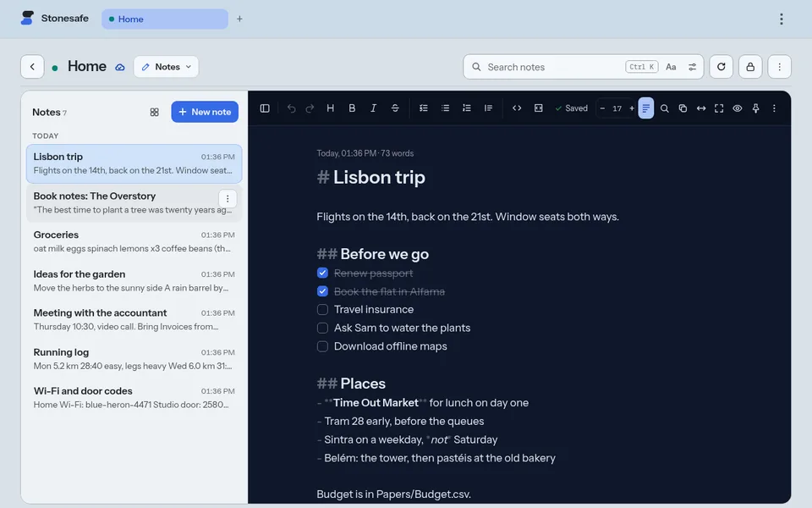Screen dimensions: 812x508
Task: Copy the note with the duplicate icon
Action: (683, 108)
